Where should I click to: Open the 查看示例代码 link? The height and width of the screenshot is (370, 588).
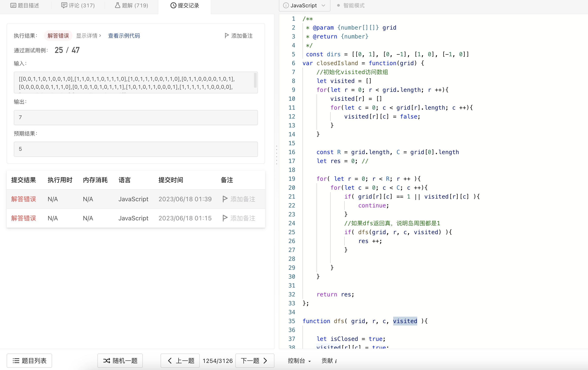click(x=124, y=36)
